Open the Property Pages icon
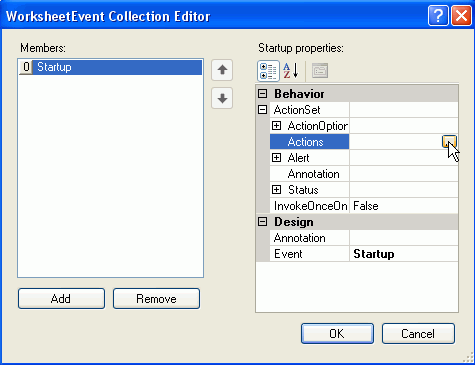475x365 pixels. pos(320,71)
